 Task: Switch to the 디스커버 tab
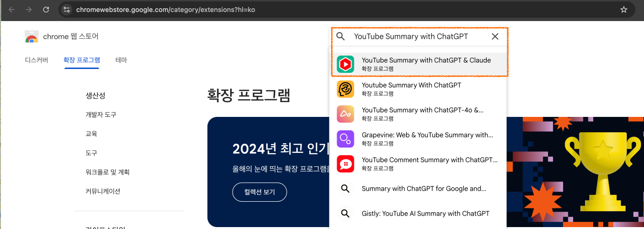pos(36,60)
